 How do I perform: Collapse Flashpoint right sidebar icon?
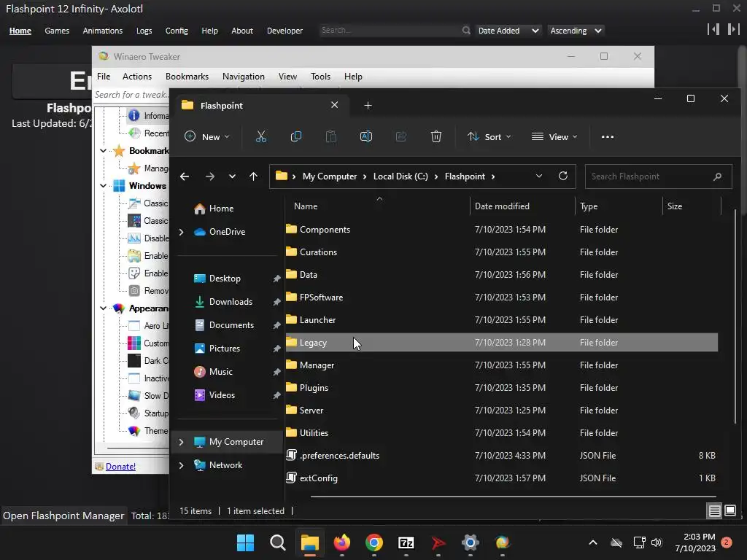733,29
